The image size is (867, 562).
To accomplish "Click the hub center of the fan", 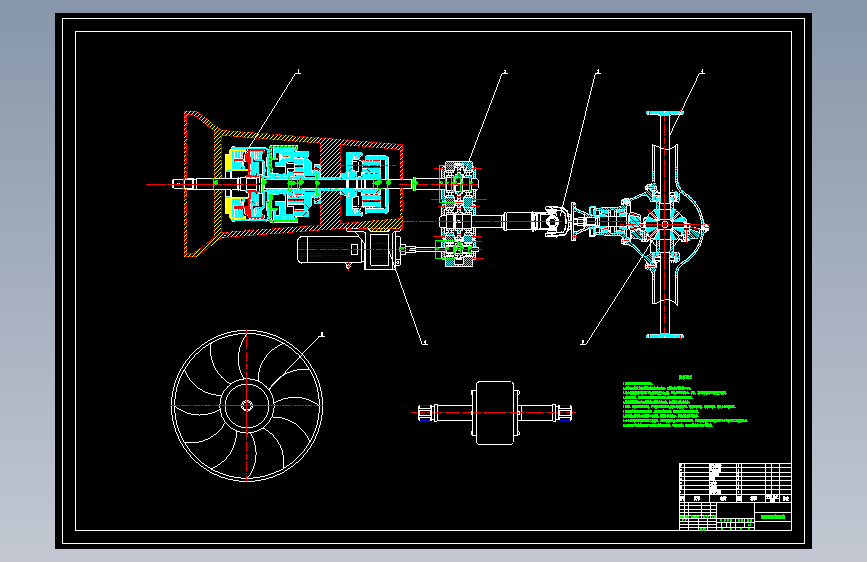I will point(247,406).
